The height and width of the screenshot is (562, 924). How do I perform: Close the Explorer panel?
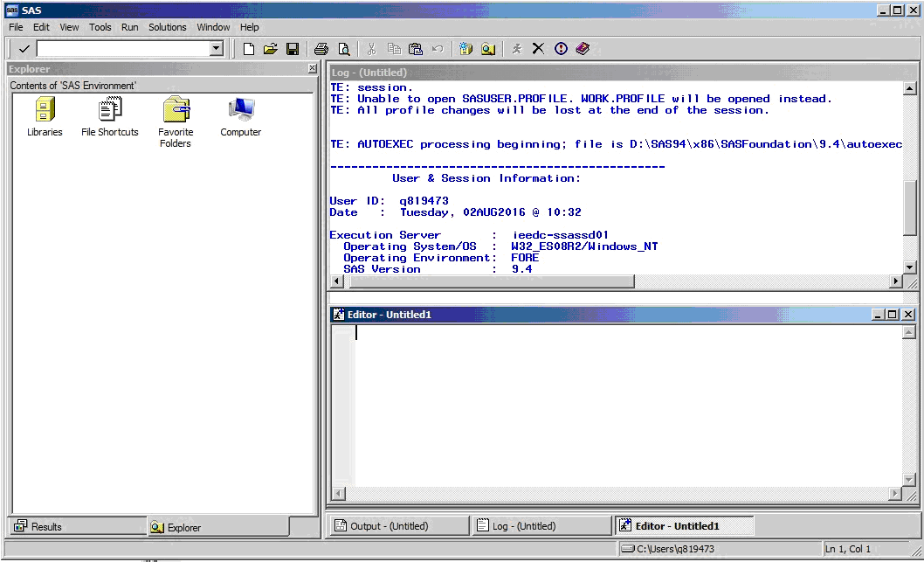pyautogui.click(x=313, y=68)
